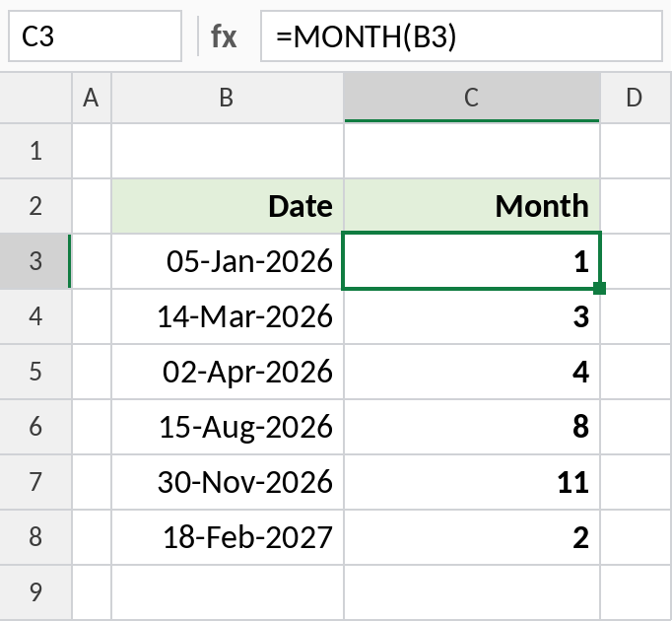Viewport: 672px width, 621px height.
Task: Select cell with 18-Feb-2027
Action: [x=228, y=537]
